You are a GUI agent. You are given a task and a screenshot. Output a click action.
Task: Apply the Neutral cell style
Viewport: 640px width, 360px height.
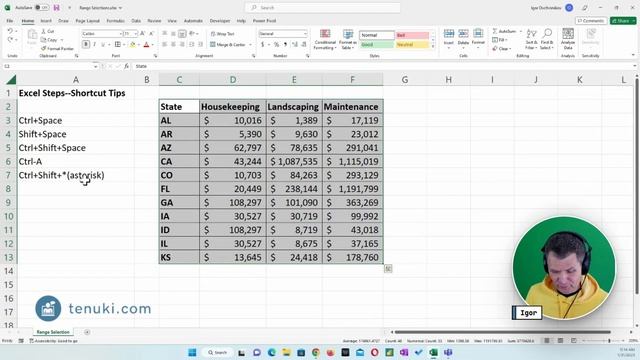click(412, 44)
